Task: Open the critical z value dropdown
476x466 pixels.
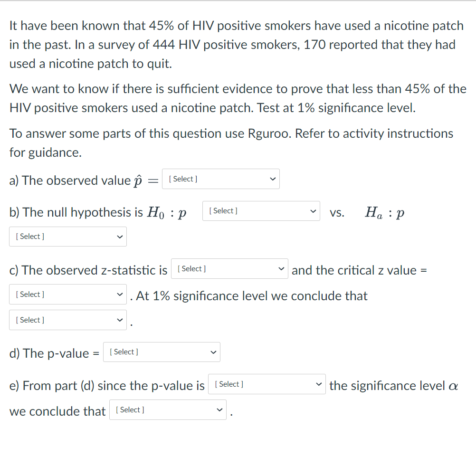Action: point(67,294)
